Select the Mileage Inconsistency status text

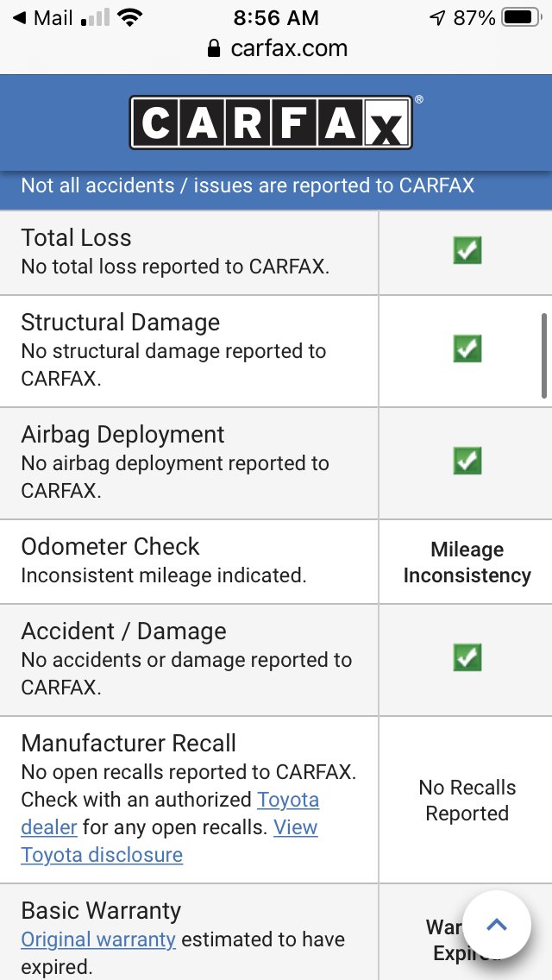tap(467, 562)
